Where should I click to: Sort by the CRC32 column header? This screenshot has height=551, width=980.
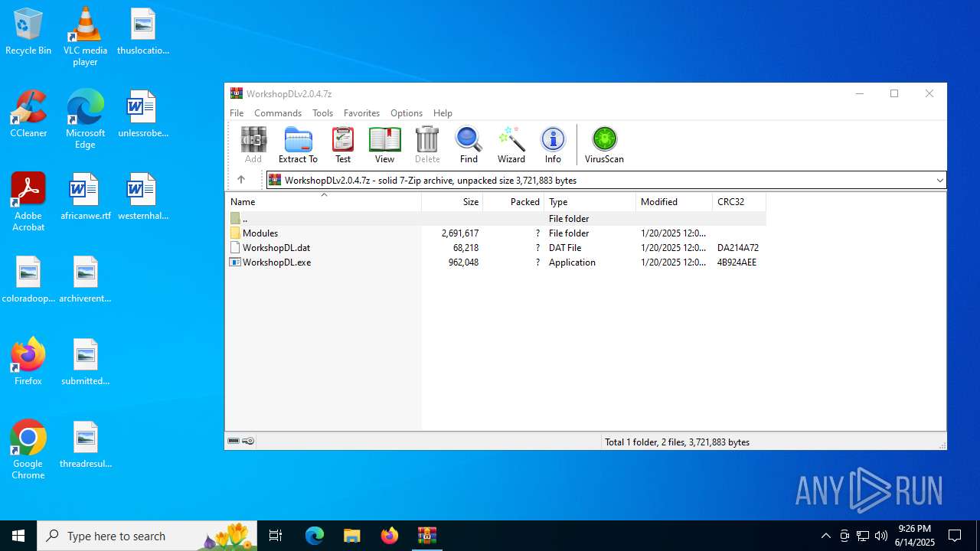[x=739, y=201]
